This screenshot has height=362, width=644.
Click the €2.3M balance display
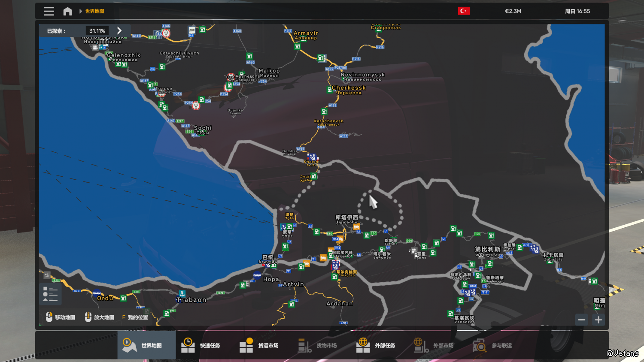coord(513,11)
